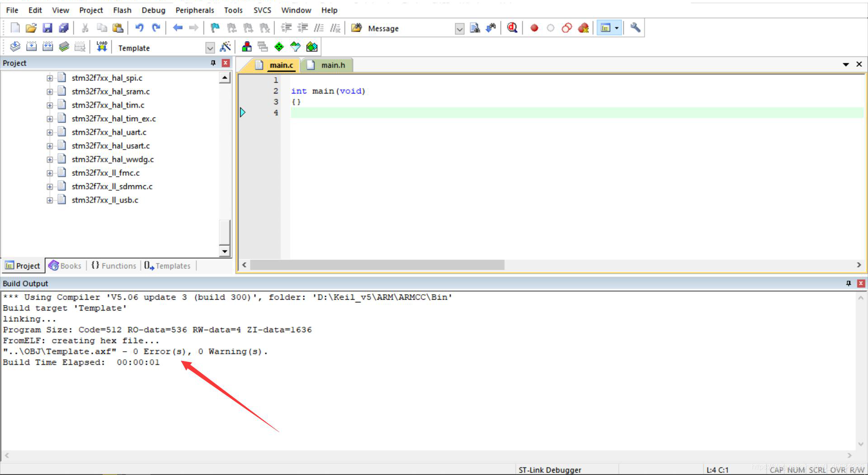Insert a breakpoint using the red dot icon

534,28
